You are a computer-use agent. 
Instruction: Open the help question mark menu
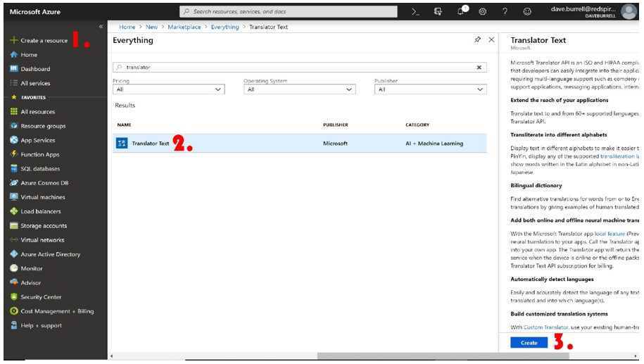(505, 12)
